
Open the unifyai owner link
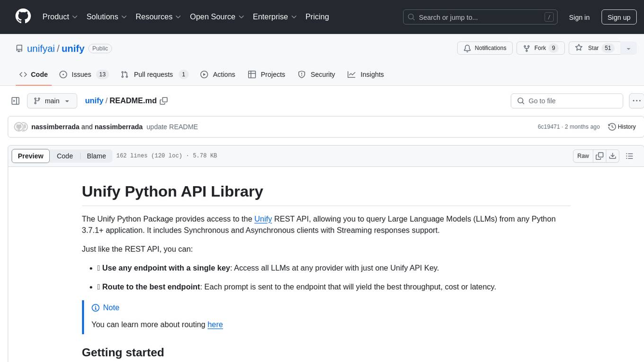(x=41, y=48)
